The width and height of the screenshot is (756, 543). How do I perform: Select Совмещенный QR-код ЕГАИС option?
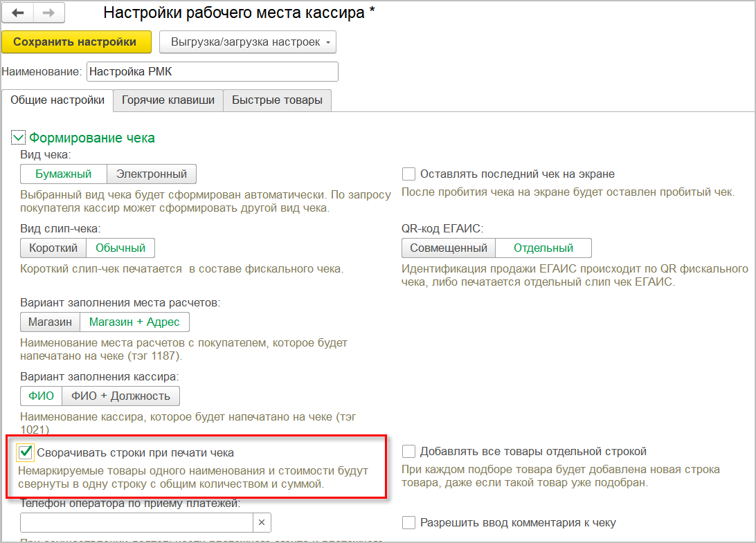coord(448,248)
